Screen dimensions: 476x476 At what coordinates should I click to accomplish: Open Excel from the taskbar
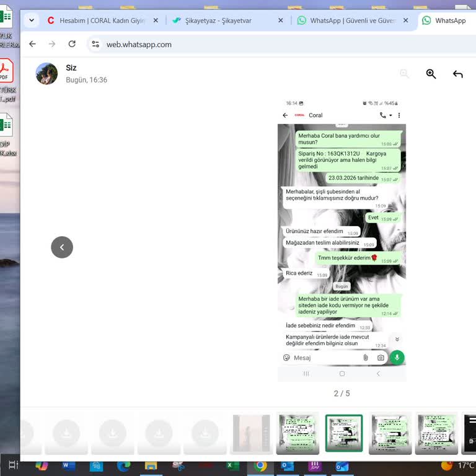tap(233, 465)
